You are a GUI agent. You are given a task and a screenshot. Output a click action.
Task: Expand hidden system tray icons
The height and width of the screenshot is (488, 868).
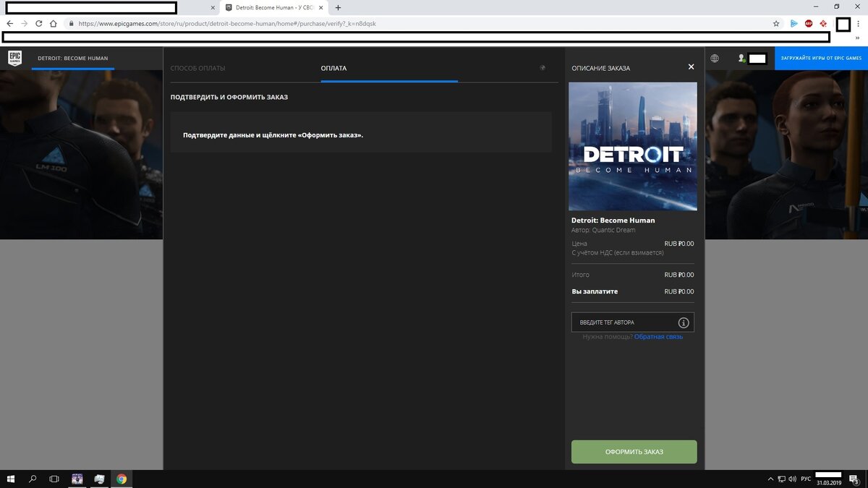[x=770, y=479]
